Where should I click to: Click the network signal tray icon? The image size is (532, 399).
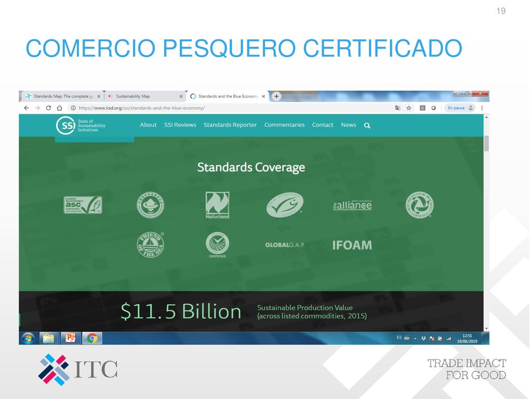pyautogui.click(x=448, y=338)
